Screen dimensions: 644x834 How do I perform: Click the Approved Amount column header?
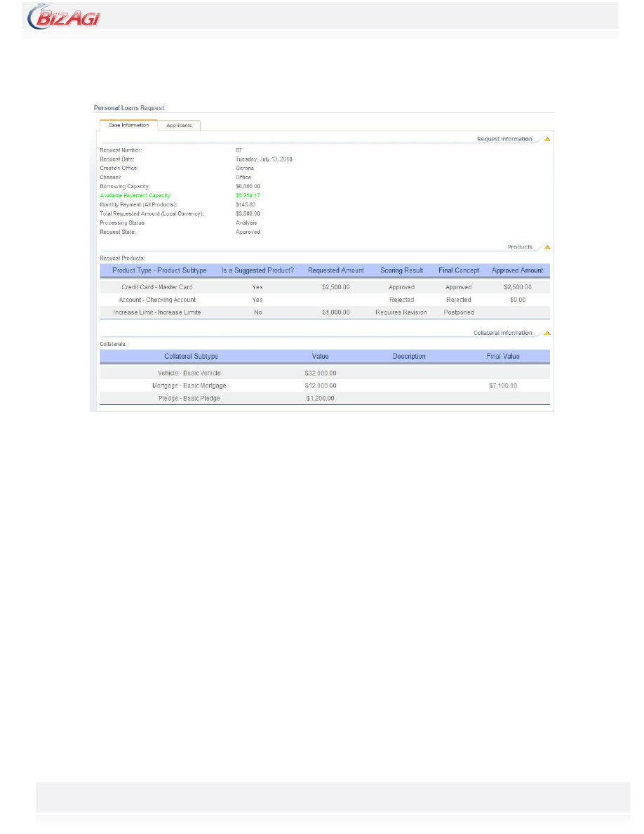517,270
